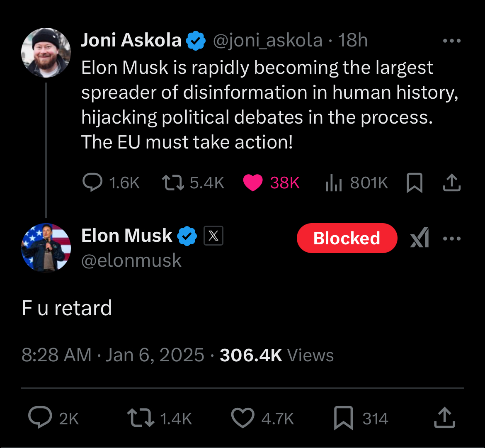Repost Joni Askola's post

pyautogui.click(x=173, y=183)
